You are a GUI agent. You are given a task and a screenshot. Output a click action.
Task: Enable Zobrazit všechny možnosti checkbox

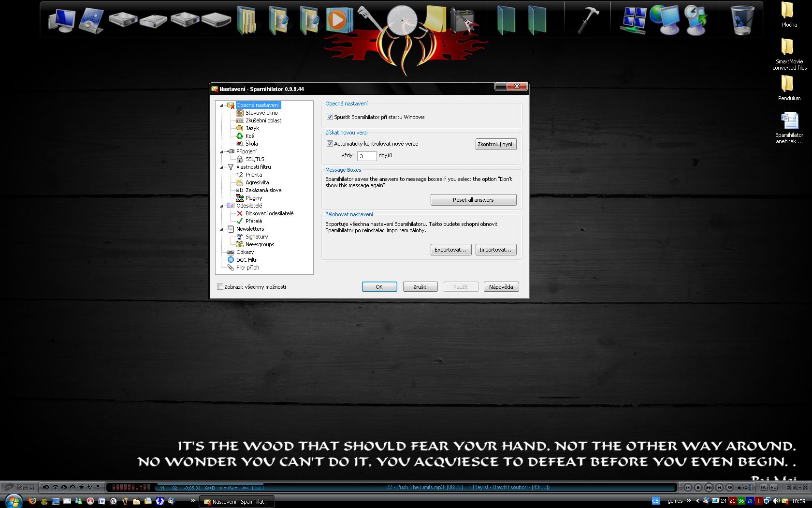pos(220,287)
